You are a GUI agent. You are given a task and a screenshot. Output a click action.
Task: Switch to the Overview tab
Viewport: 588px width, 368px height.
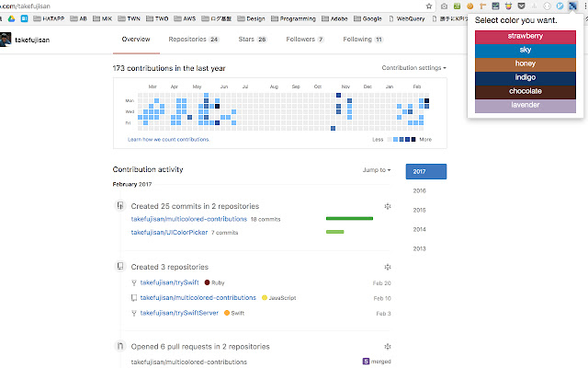136,39
